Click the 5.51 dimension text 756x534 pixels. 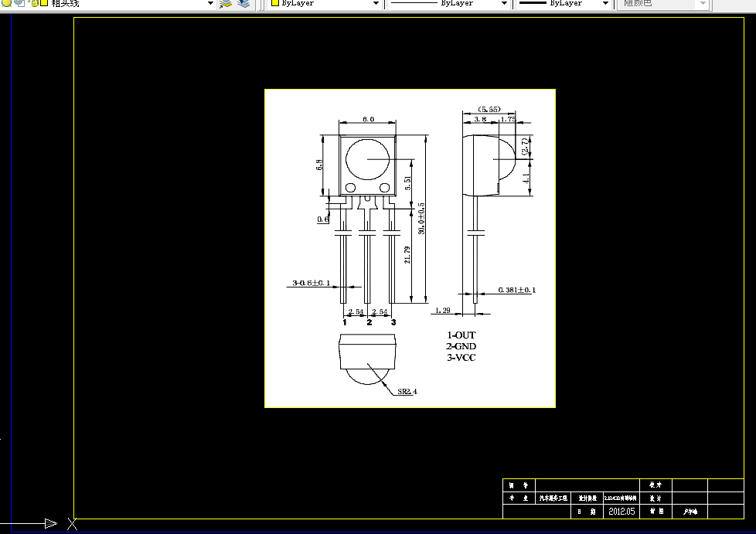point(408,183)
